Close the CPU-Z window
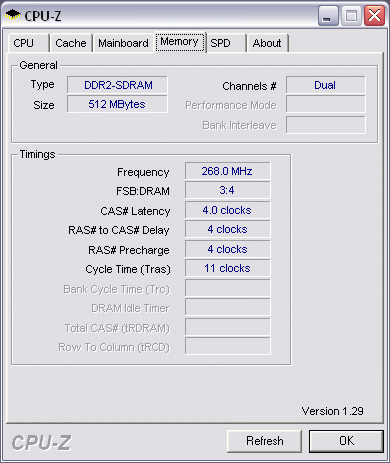Screen dimensions: 390x463 (x=374, y=16)
